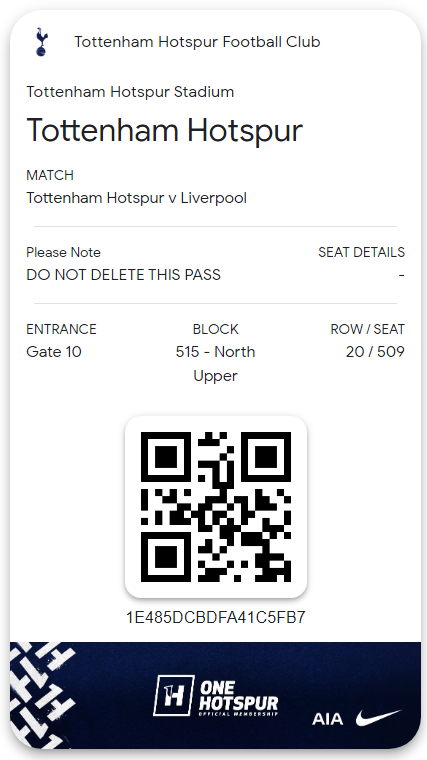Click the MATCH field label
The width and height of the screenshot is (427, 760).
tap(50, 175)
